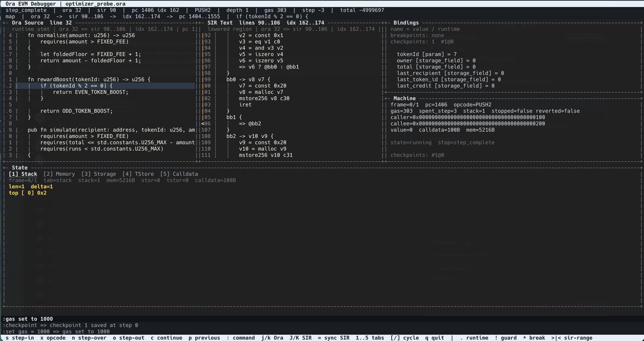Click the 'caller=0x...100' address line

coord(467,117)
